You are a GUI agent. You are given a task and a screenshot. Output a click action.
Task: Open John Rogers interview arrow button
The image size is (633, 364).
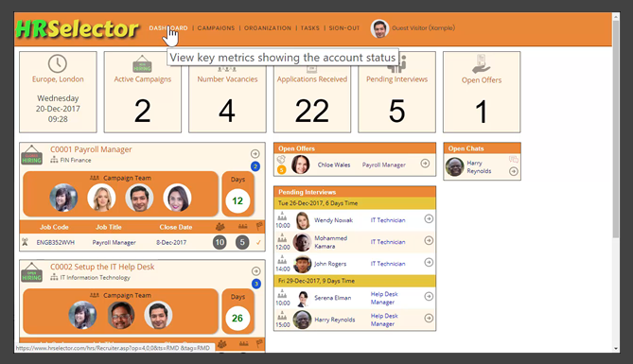pos(429,262)
